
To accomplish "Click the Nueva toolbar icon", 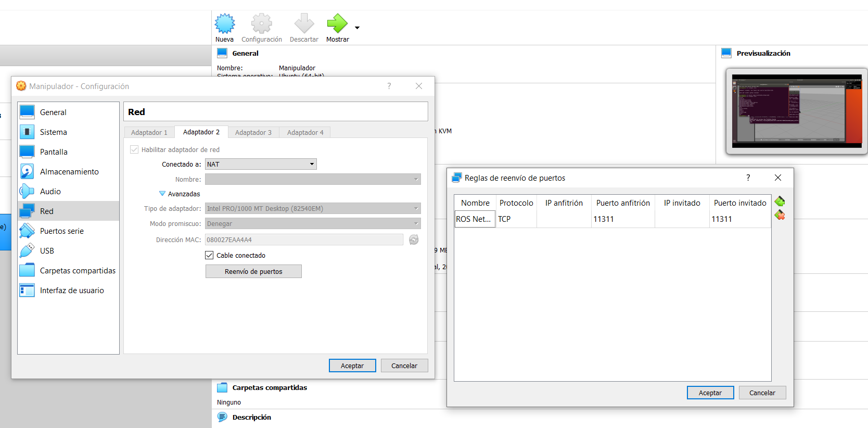I will tap(225, 23).
